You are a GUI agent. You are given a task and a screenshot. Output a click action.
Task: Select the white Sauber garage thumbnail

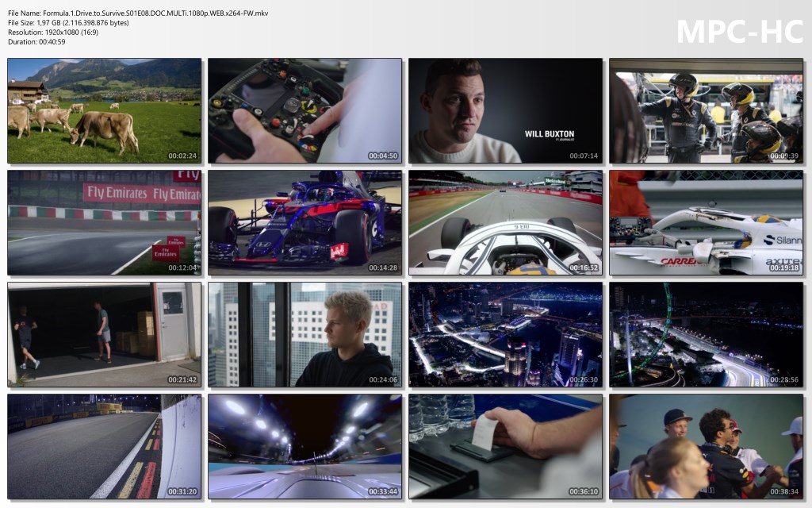[706, 222]
